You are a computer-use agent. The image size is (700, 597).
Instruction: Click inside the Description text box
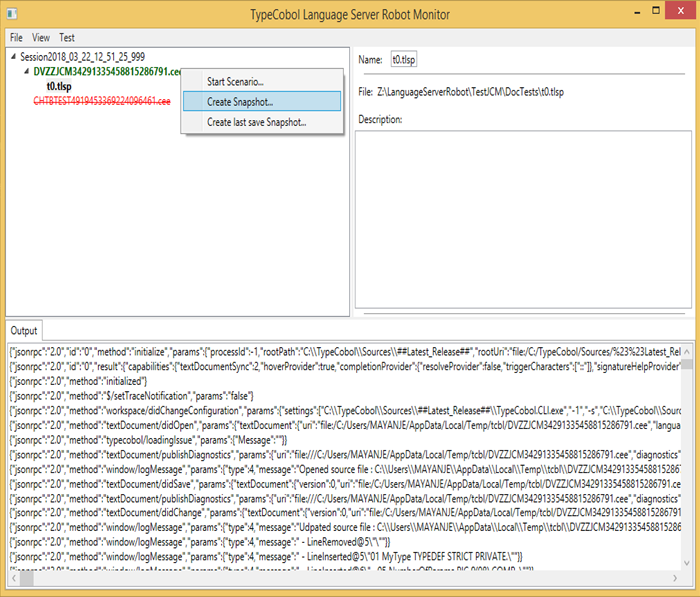pyautogui.click(x=523, y=219)
